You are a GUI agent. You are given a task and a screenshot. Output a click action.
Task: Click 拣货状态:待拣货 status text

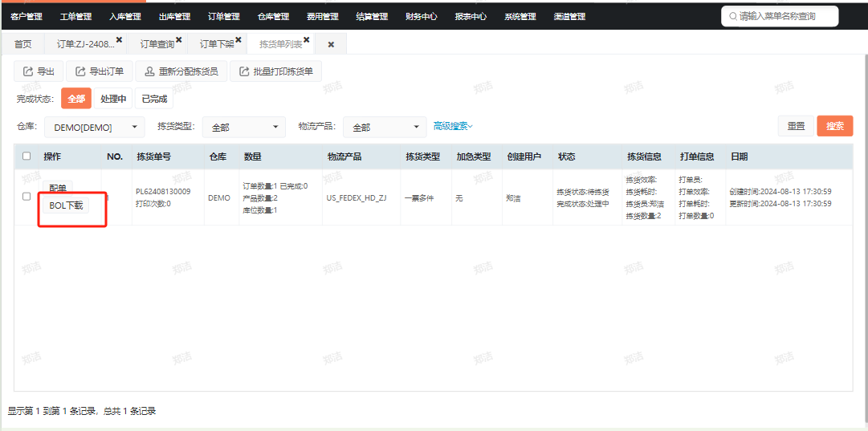[x=583, y=192]
